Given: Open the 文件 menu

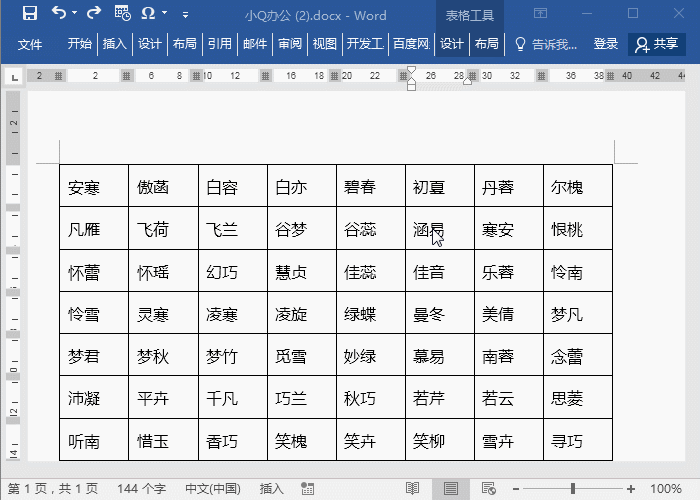Looking at the screenshot, I should [30, 44].
